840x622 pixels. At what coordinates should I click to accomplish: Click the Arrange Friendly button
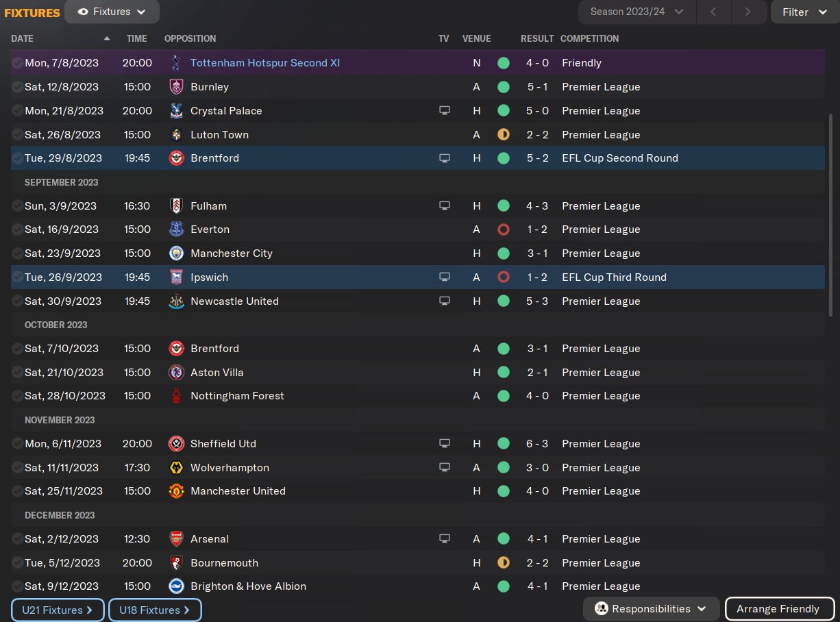pyautogui.click(x=779, y=609)
